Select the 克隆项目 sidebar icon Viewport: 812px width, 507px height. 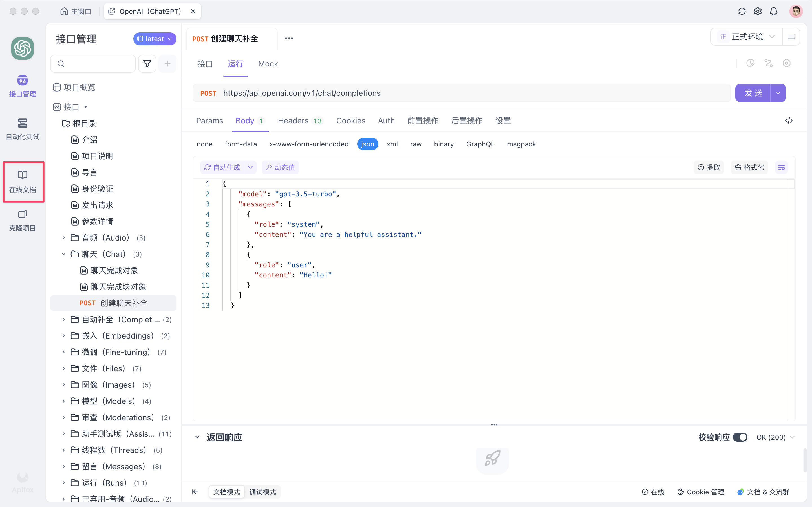point(22,221)
